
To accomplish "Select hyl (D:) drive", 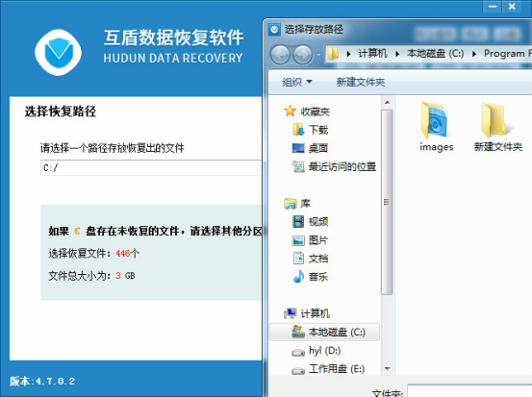I will click(x=325, y=350).
